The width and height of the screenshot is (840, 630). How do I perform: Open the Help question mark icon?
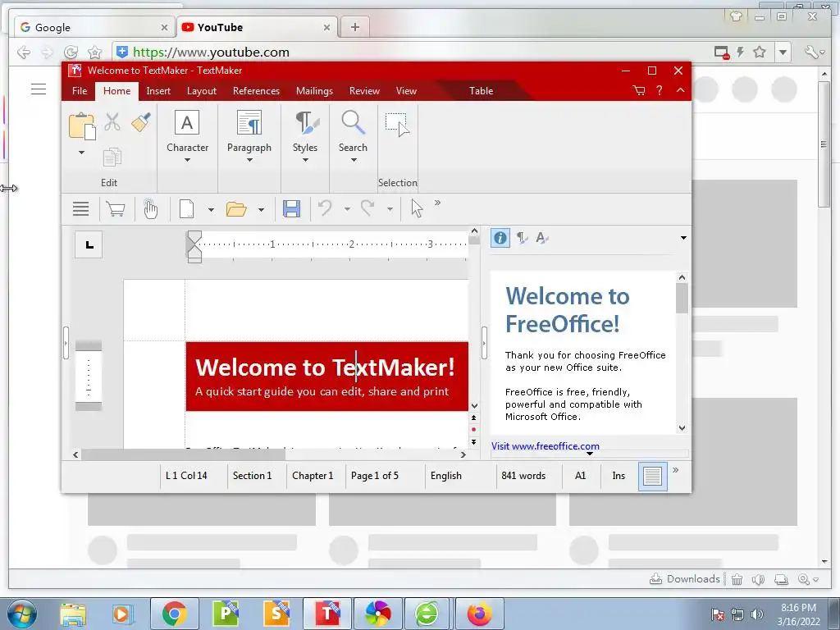[660, 90]
